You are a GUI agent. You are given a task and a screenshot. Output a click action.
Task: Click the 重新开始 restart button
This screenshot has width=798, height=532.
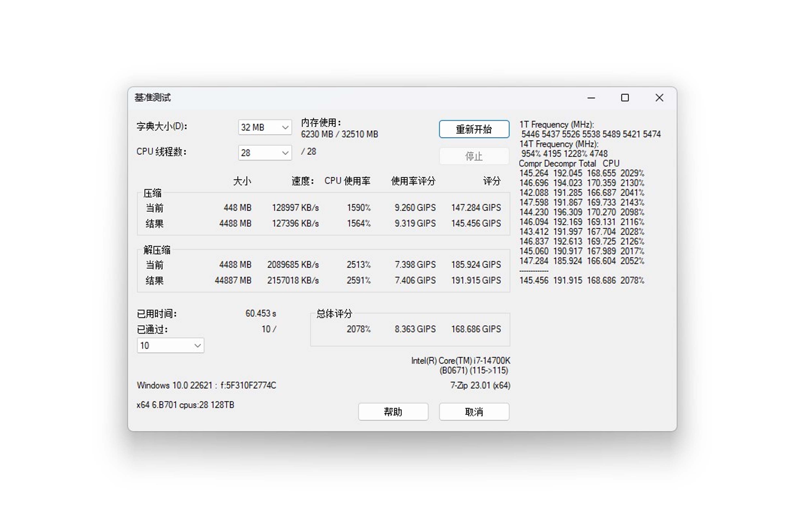pyautogui.click(x=474, y=129)
